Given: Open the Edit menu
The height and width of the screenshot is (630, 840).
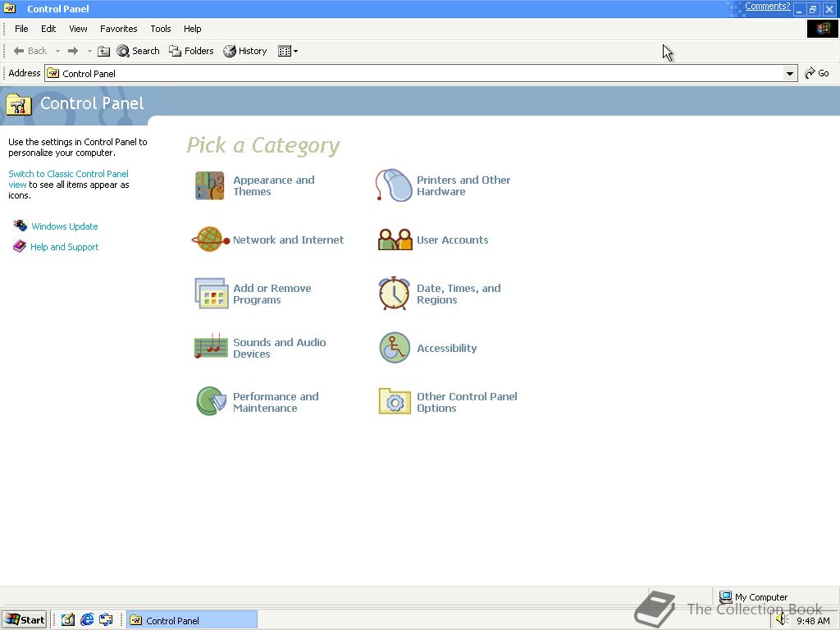Looking at the screenshot, I should [48, 29].
